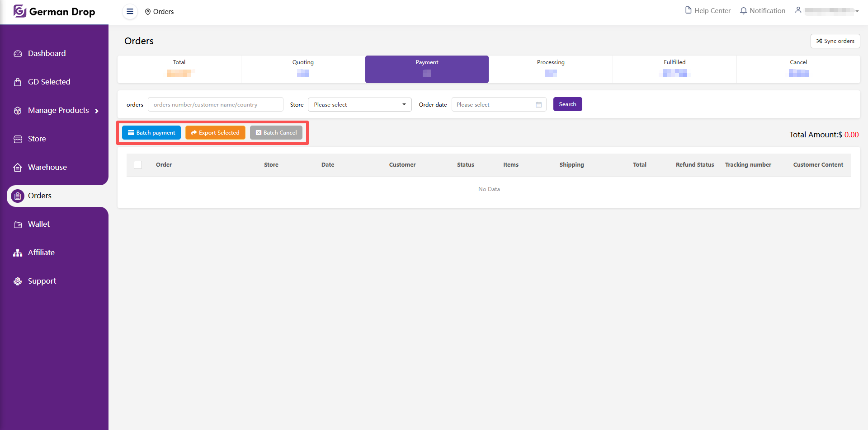Screen dimensions: 868x430
Task: Open the Store dropdown filter
Action: point(359,105)
